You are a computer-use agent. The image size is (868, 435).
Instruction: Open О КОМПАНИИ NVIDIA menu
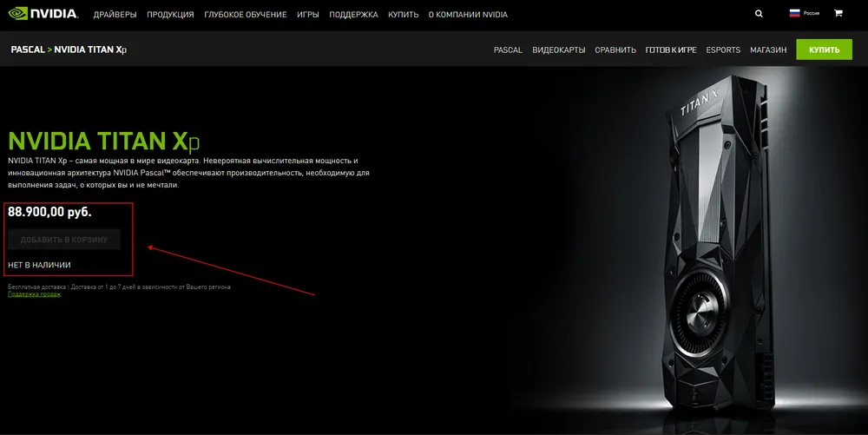click(x=468, y=15)
